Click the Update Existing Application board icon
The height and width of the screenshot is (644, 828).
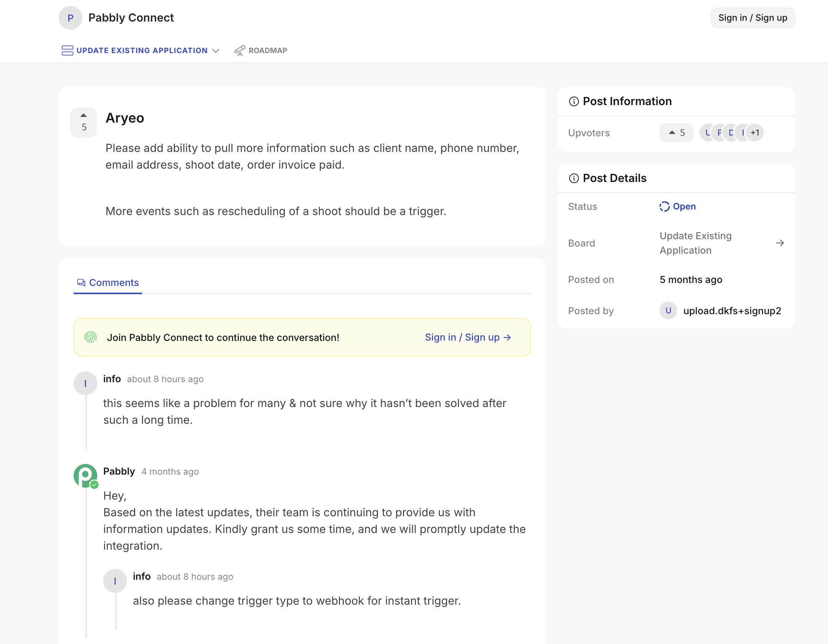coord(67,51)
